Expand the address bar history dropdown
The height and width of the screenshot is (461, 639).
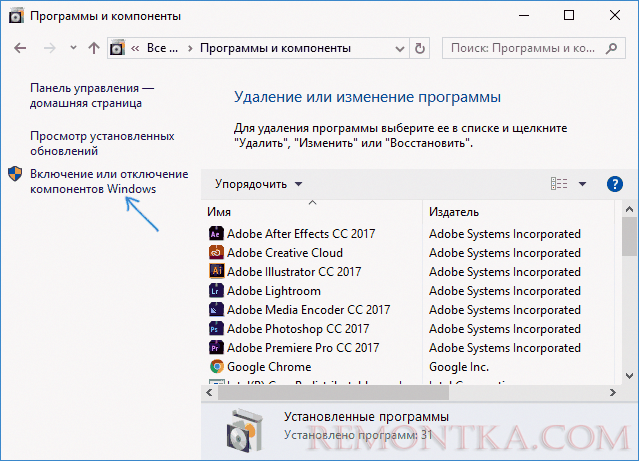click(x=400, y=49)
